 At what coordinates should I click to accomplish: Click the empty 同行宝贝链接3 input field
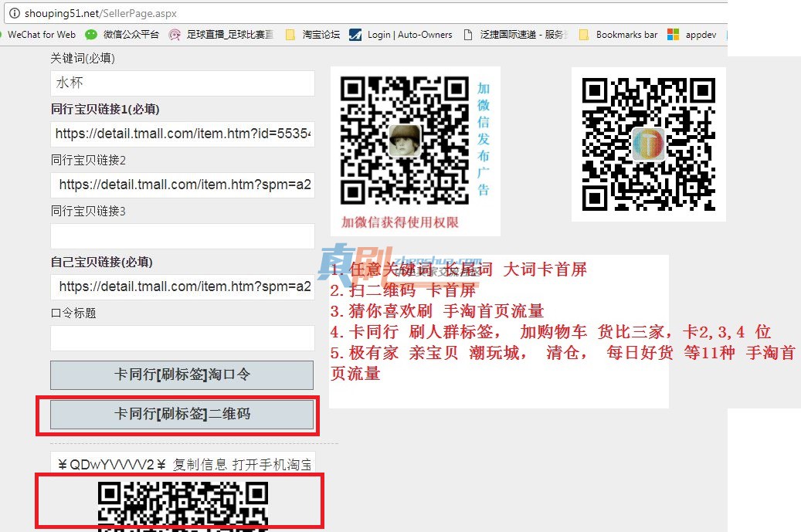(x=182, y=236)
